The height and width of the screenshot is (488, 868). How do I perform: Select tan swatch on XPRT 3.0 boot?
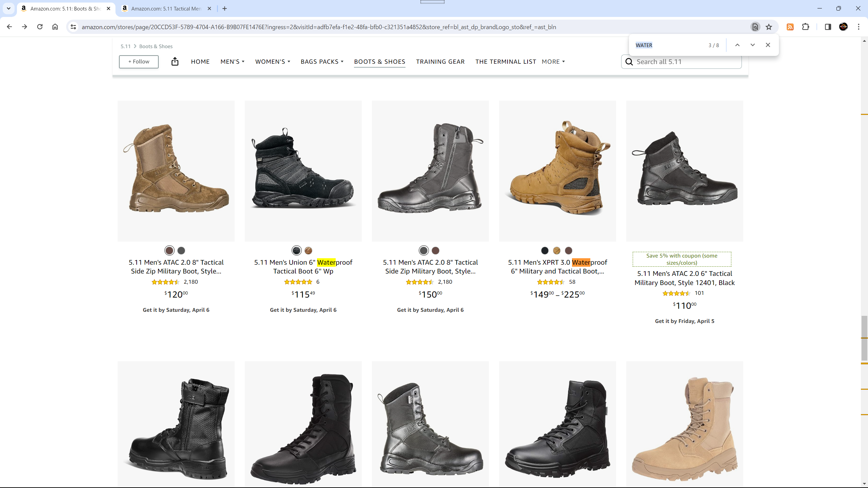(x=557, y=250)
